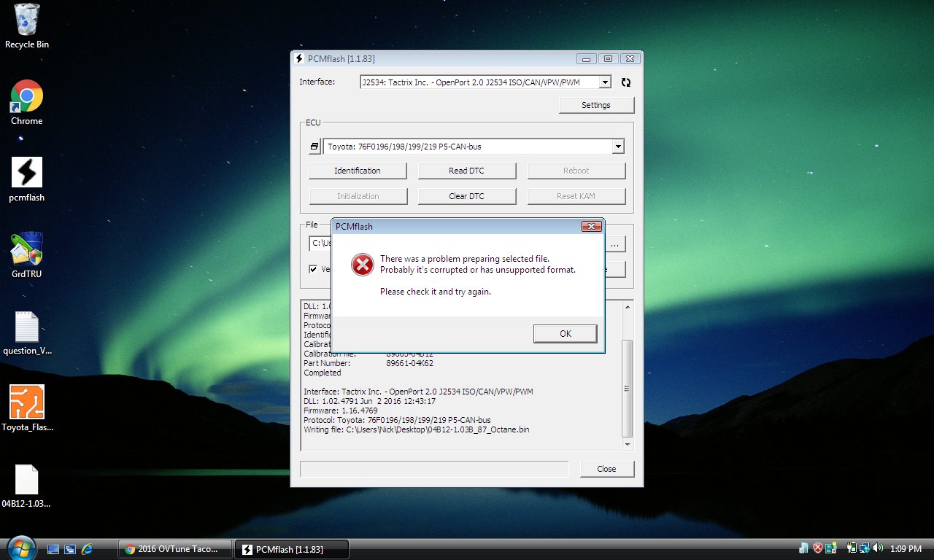This screenshot has height=560, width=934.
Task: Click part number 89661-04K62 in log
Action: tap(409, 363)
